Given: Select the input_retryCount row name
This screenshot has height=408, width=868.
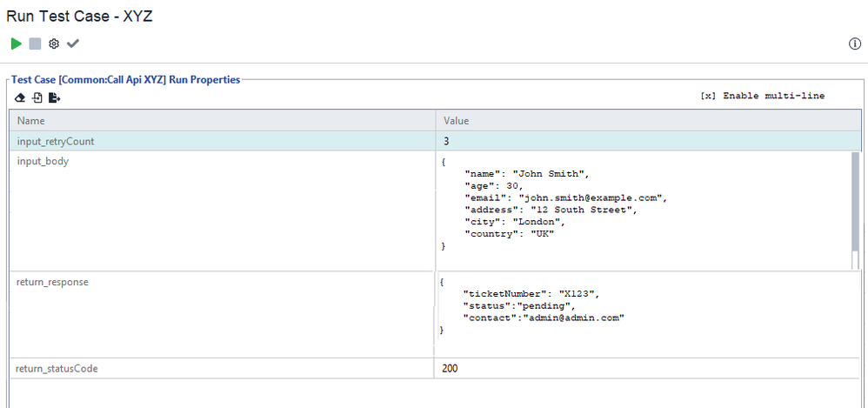Looking at the screenshot, I should coord(56,141).
